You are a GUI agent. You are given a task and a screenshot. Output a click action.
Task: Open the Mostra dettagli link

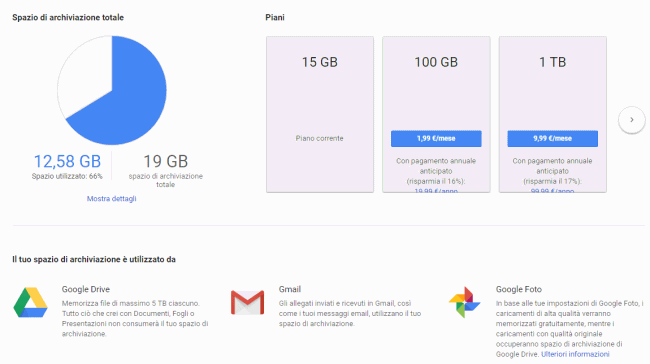pos(112,199)
